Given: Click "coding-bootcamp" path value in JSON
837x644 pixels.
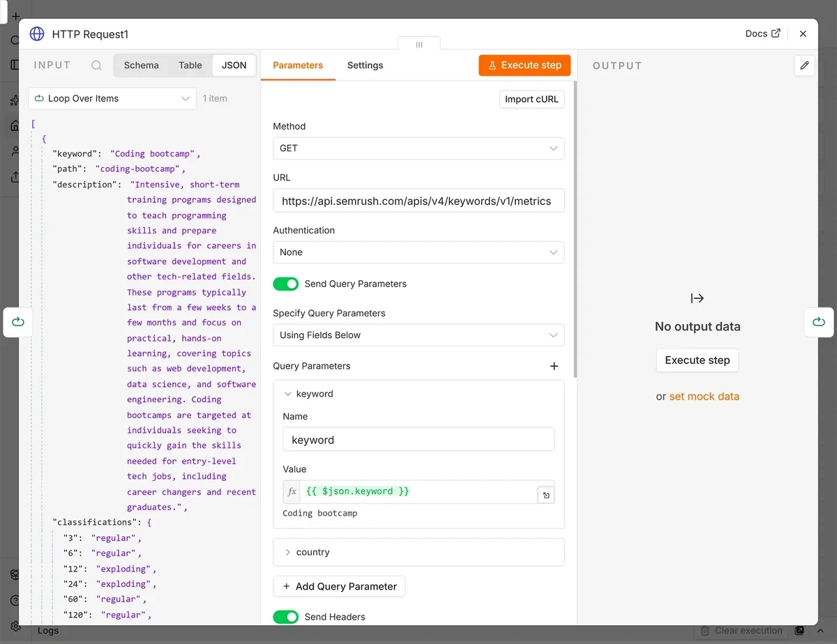Looking at the screenshot, I should (139, 169).
